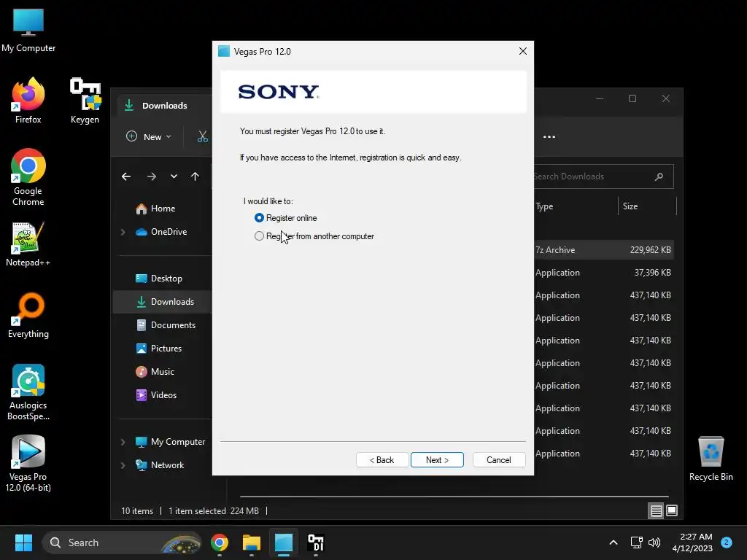Click the Keygen taskbar icon
Screen dimensions: 747x560
pos(316,542)
